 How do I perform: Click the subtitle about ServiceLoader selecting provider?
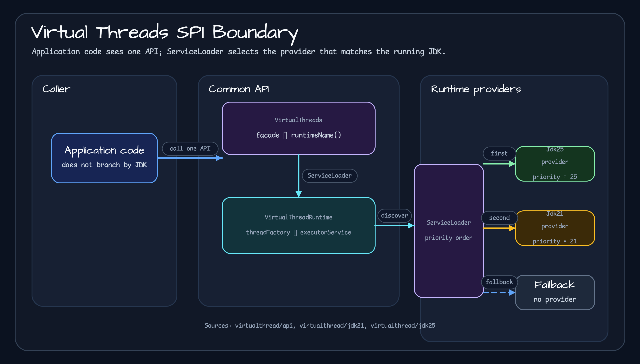[238, 52]
